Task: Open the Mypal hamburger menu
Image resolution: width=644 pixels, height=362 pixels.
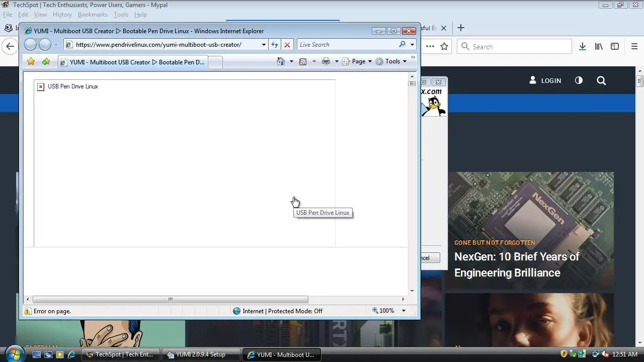Action: pos(634,46)
